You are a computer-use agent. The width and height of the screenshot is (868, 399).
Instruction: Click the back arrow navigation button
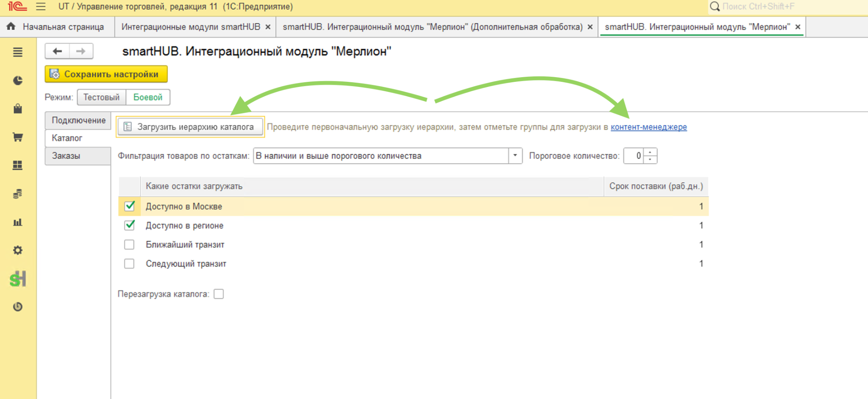(x=57, y=51)
